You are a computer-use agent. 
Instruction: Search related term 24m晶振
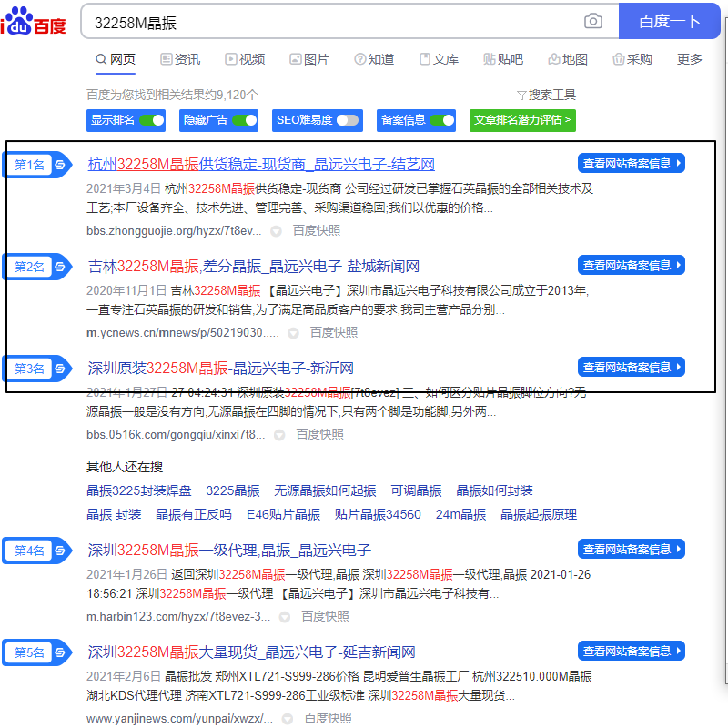point(460,515)
